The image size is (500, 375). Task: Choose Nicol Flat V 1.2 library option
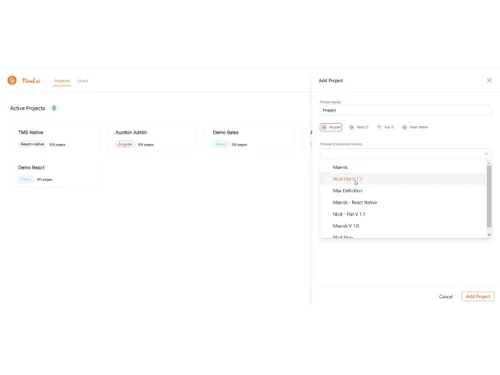tap(403, 179)
